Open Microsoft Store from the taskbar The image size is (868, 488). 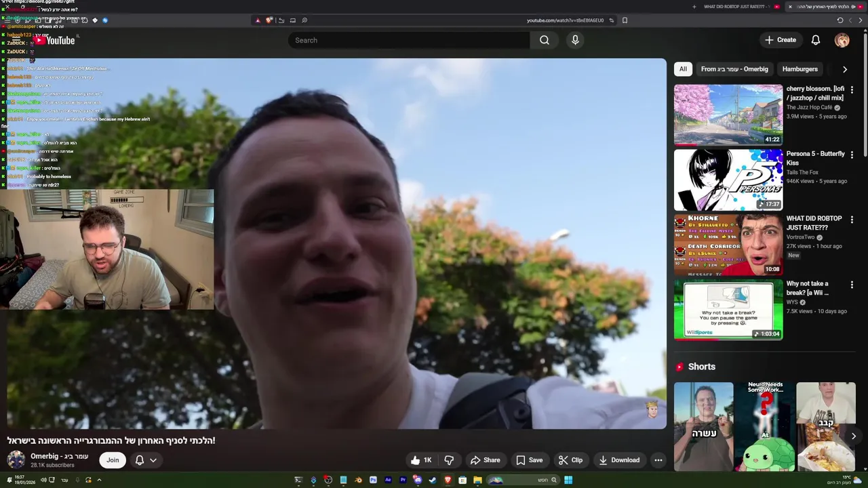coord(462,481)
